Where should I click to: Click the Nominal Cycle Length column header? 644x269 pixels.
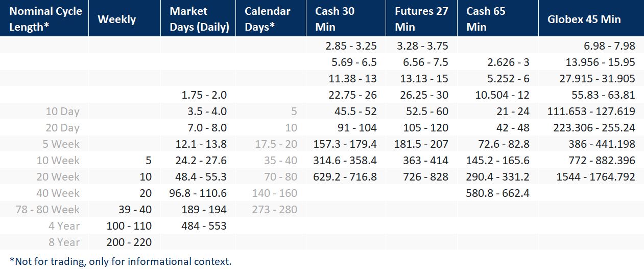[44, 19]
